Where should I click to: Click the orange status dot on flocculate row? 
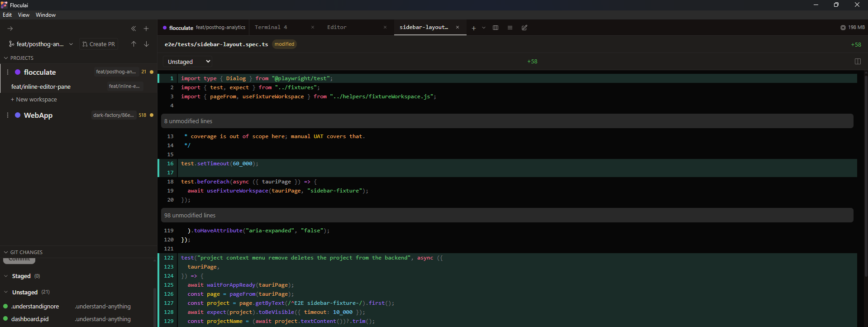point(152,72)
